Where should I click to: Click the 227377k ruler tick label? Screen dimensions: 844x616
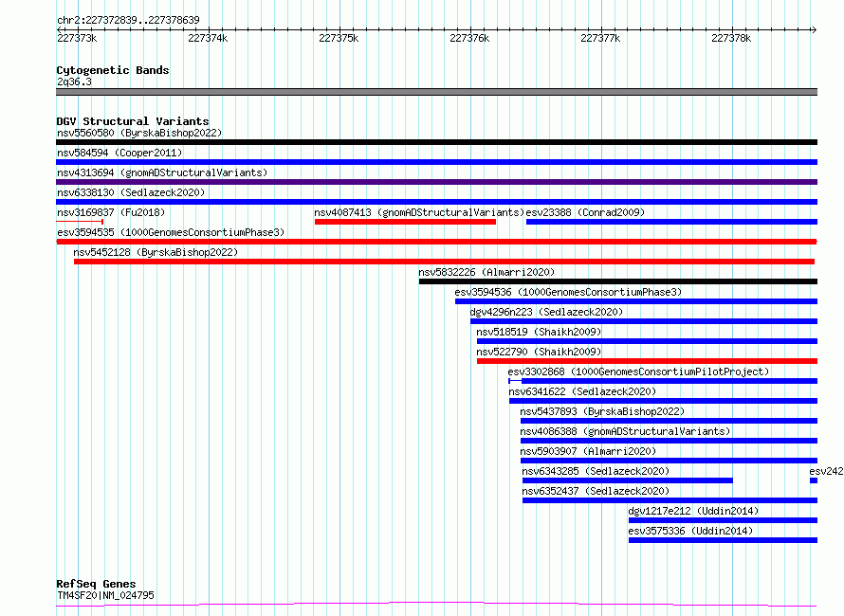[600, 38]
